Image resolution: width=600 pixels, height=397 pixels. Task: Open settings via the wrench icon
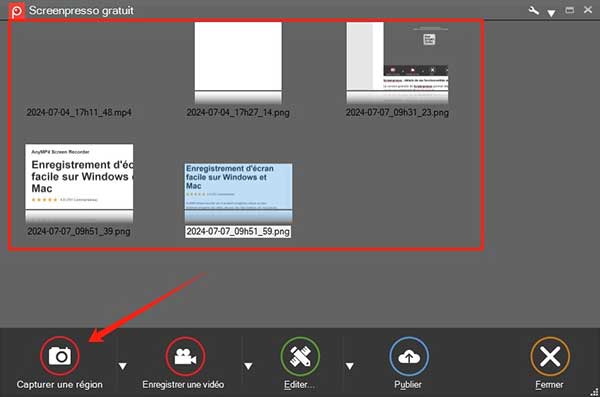pos(533,10)
